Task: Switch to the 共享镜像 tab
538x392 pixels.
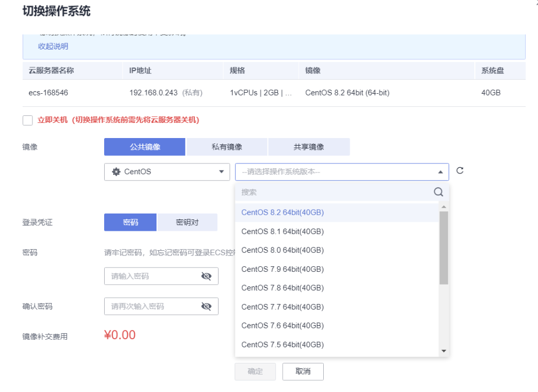Action: tap(308, 146)
